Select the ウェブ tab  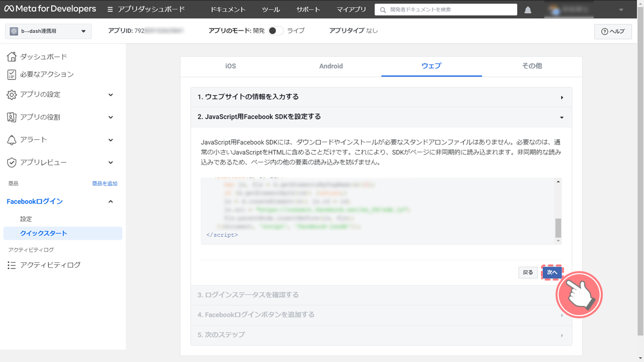[x=432, y=66]
